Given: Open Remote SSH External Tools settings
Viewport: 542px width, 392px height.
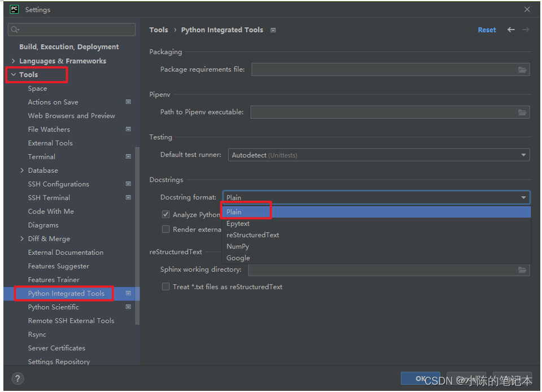Looking at the screenshot, I should [x=71, y=321].
